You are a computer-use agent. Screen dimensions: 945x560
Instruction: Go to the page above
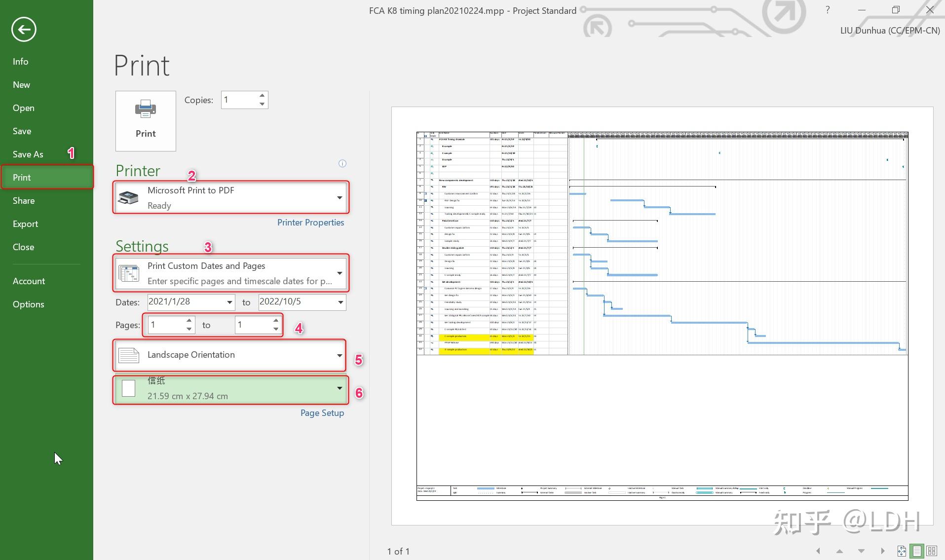[x=839, y=551]
